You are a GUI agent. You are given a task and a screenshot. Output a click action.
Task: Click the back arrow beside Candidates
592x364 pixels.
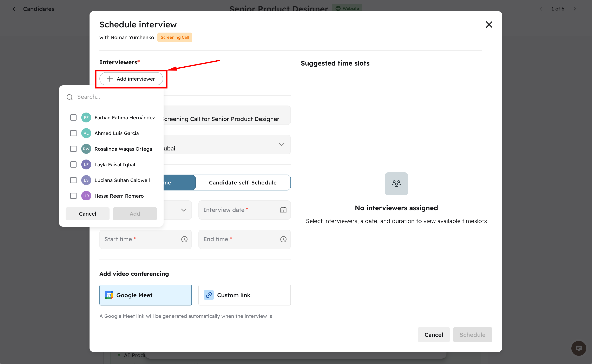(x=16, y=9)
